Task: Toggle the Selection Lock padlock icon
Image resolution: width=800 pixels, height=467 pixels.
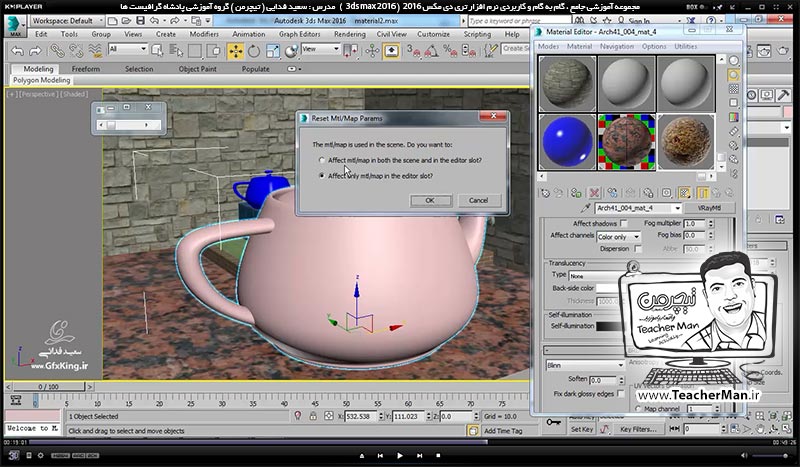Action: pos(313,416)
